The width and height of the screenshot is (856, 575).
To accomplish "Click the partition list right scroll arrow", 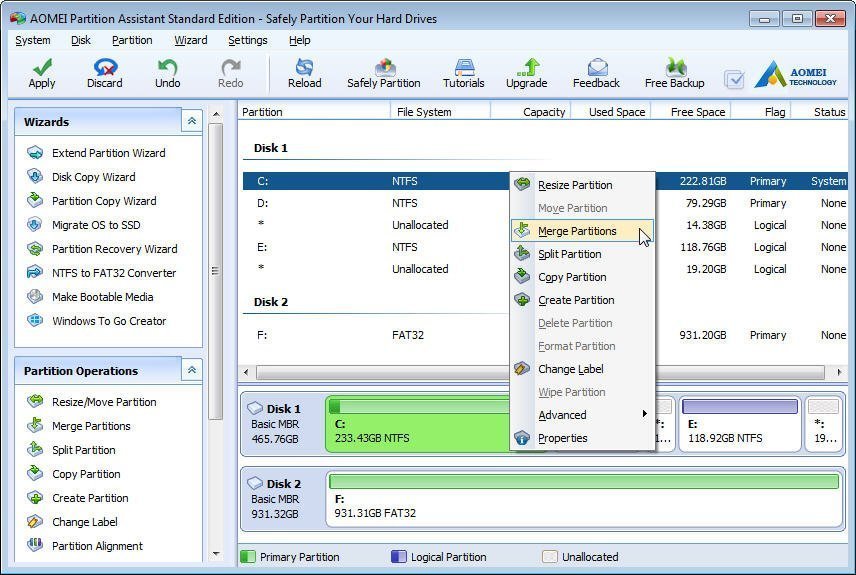I will pyautogui.click(x=839, y=372).
